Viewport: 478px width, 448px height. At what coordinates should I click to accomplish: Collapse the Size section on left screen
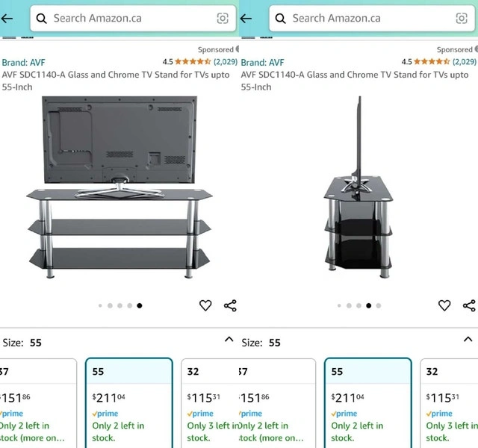229,340
